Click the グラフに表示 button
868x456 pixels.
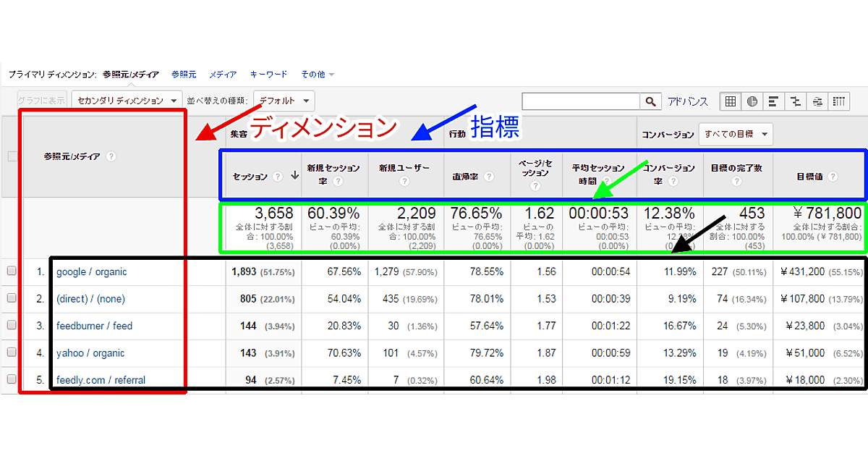(x=42, y=101)
